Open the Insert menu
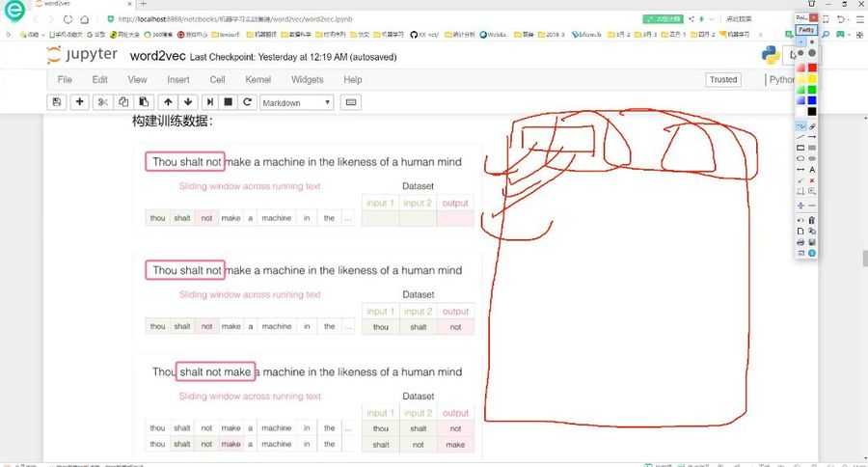This screenshot has height=467, width=868. (x=178, y=80)
